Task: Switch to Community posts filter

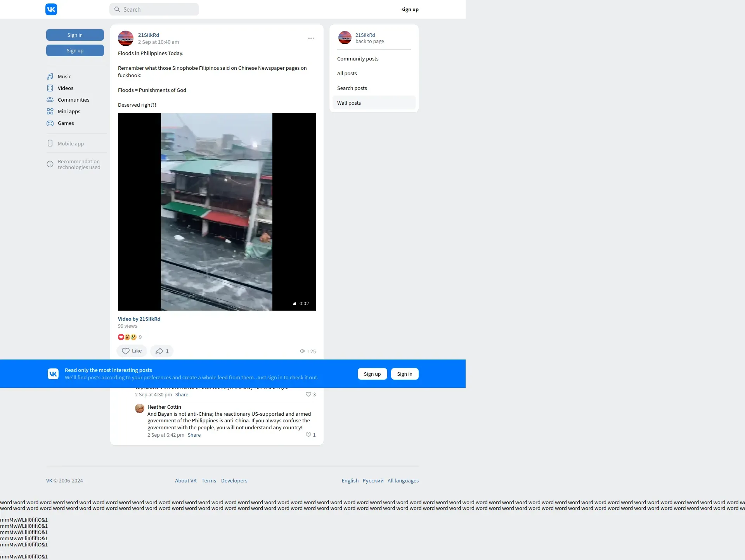Action: (x=357, y=59)
